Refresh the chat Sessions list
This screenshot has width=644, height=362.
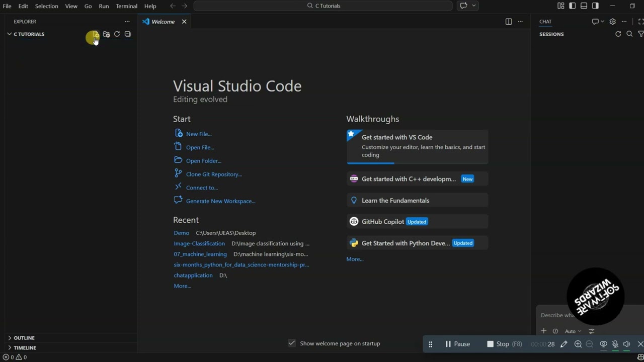coord(618,34)
